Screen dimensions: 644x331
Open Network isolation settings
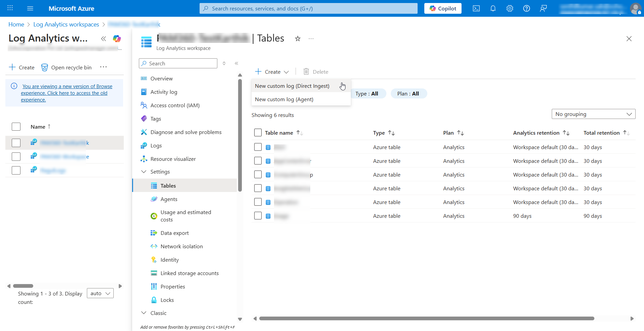tap(181, 246)
